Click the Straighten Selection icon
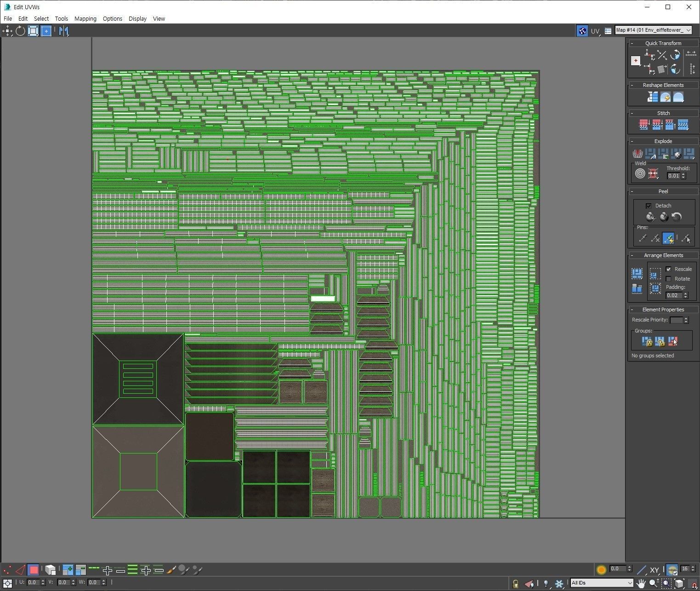Viewport: 700px width, 591px height. (652, 97)
